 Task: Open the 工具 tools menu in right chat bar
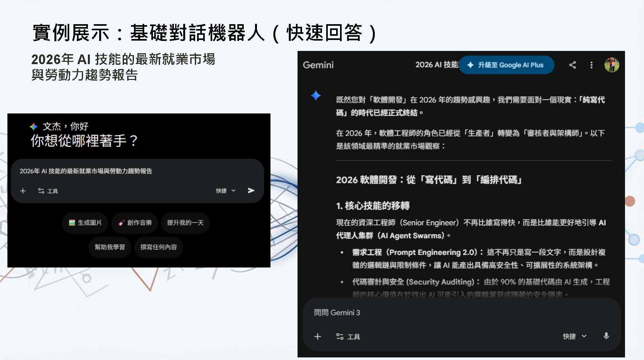348,336
